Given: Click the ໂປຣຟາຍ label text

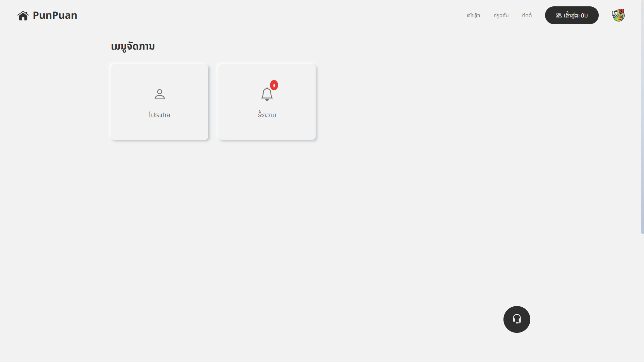Looking at the screenshot, I should 160,115.
